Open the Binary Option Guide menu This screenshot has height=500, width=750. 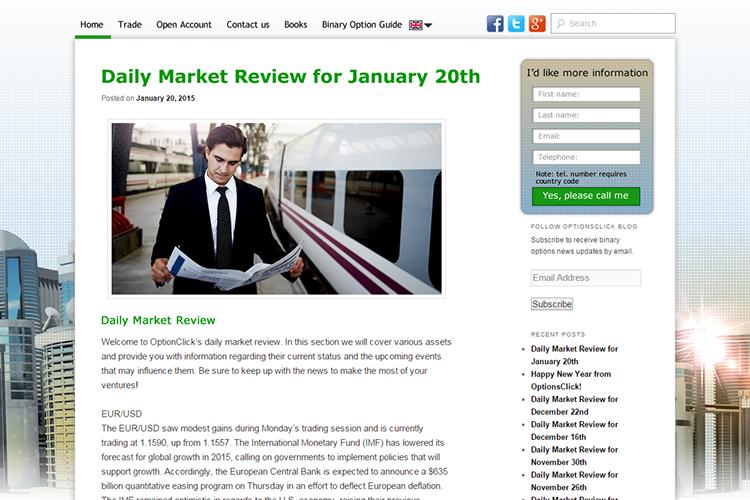(x=362, y=25)
